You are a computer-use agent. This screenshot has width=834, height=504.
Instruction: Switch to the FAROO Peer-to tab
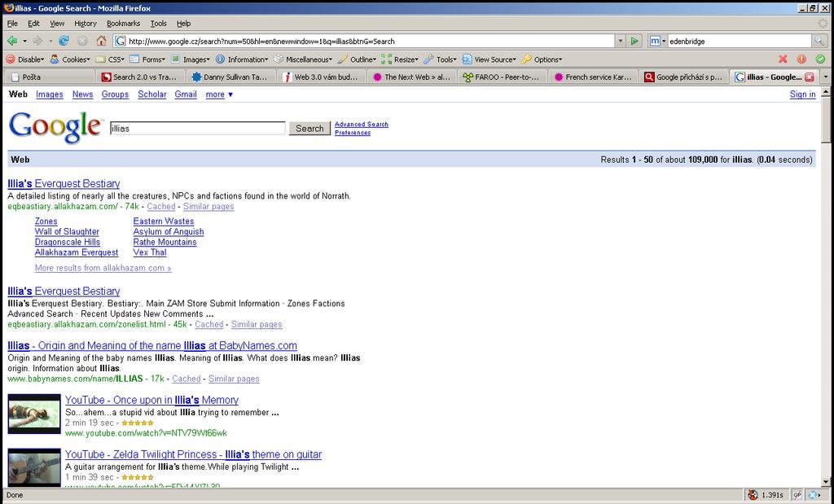click(502, 77)
